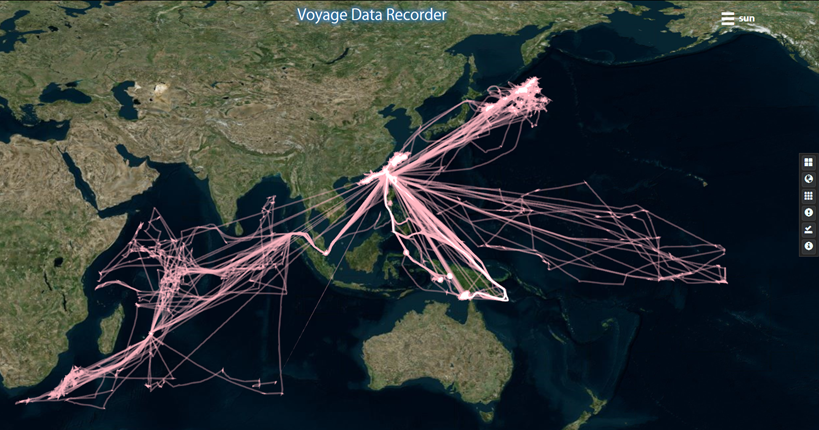
Task: Click the Voyage Data Recorder title
Action: 372,15
